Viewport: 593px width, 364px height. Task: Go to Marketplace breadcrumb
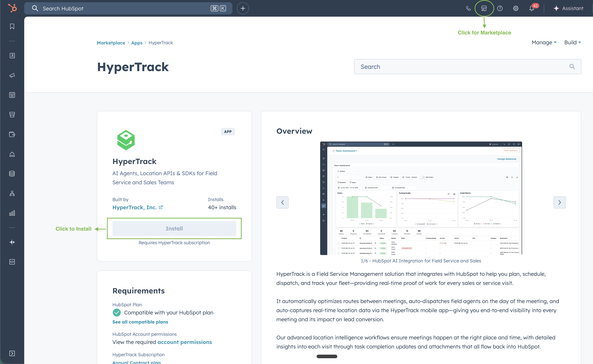[x=111, y=43]
